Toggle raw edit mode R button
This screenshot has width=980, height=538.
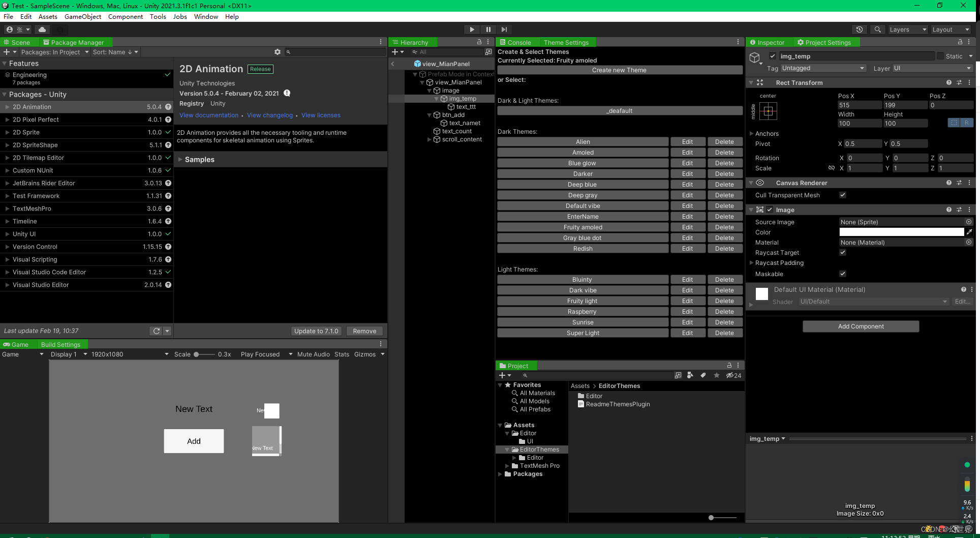click(966, 123)
